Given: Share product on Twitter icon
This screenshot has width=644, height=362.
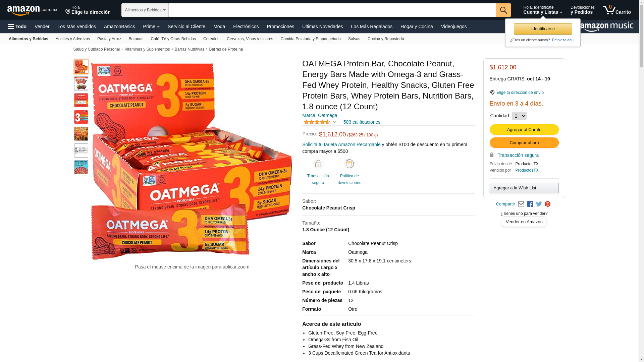Looking at the screenshot, I should (539, 204).
